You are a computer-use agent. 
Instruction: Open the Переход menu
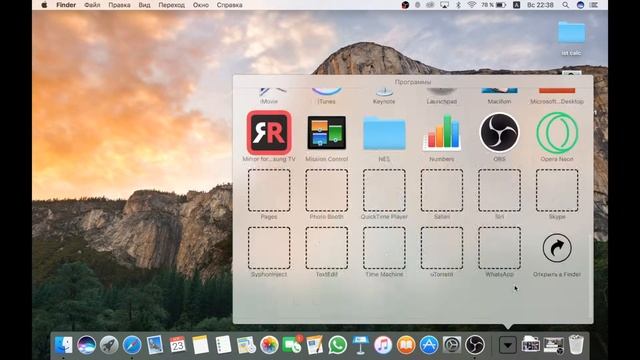171,5
